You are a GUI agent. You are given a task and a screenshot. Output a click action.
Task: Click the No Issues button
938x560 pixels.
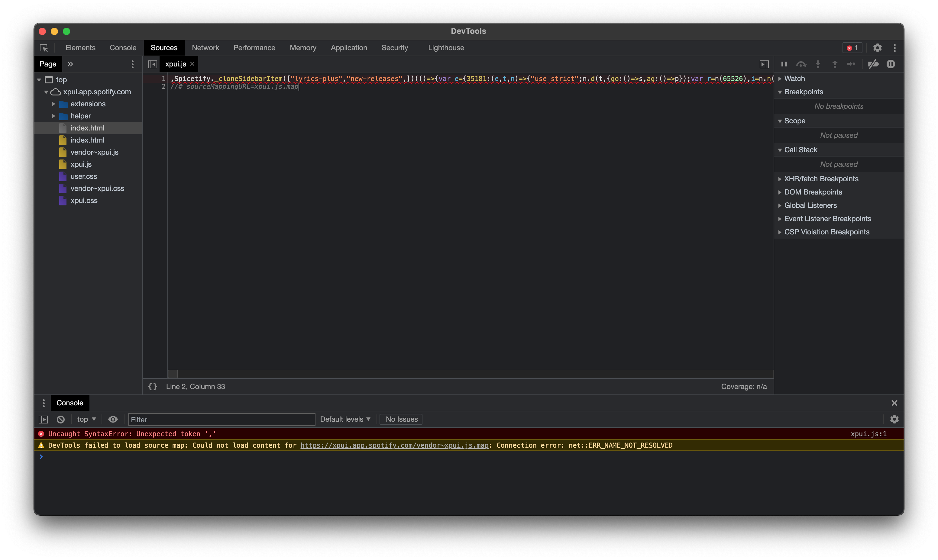(401, 419)
